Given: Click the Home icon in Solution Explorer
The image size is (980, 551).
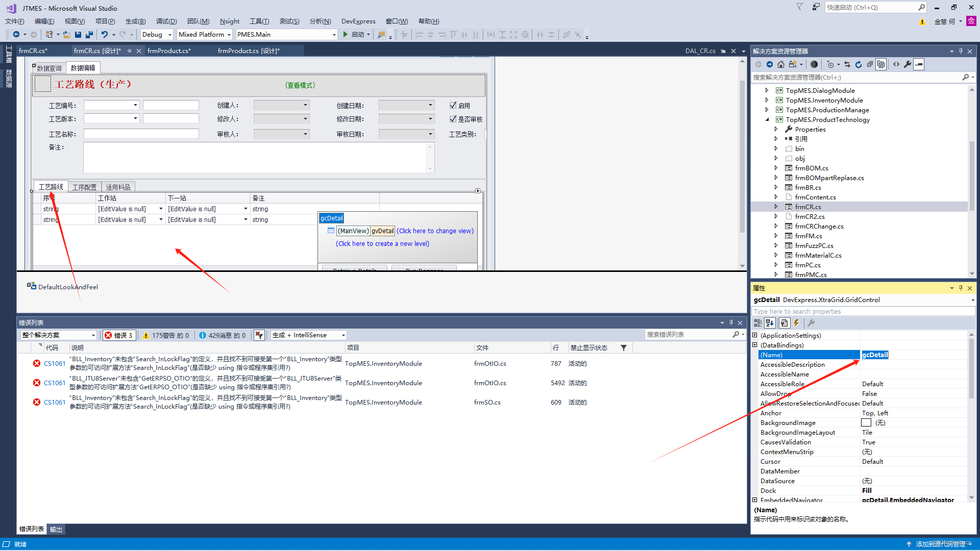Looking at the screenshot, I should point(781,64).
